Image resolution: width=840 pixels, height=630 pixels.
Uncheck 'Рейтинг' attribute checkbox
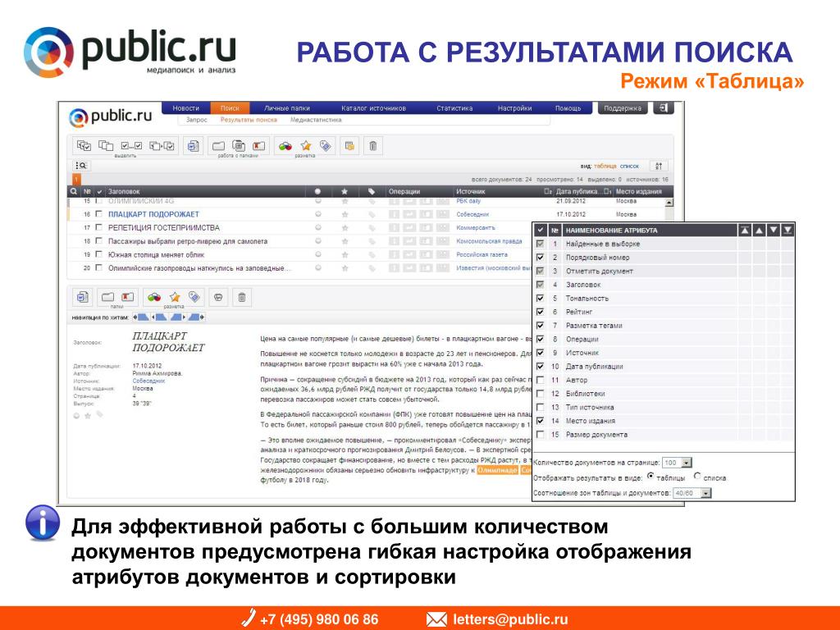click(540, 312)
